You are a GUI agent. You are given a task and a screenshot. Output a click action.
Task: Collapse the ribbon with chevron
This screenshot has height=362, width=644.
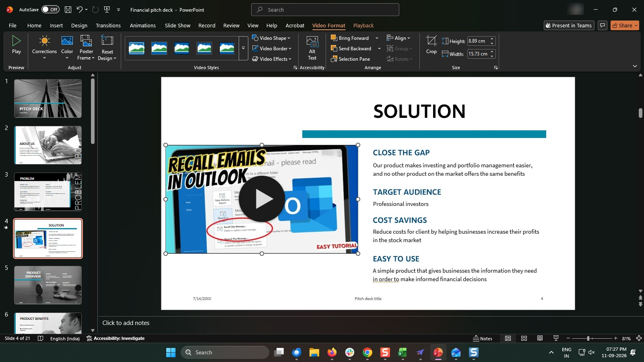[635, 66]
